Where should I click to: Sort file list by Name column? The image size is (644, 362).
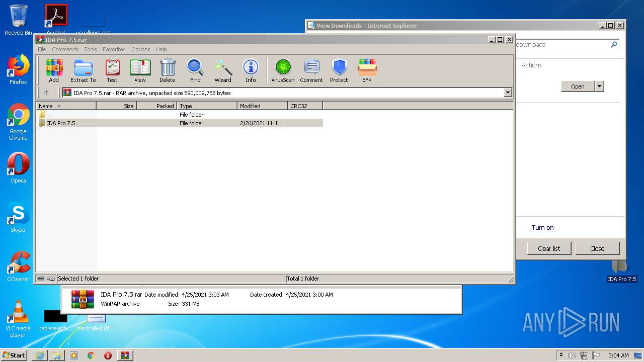[x=66, y=106]
